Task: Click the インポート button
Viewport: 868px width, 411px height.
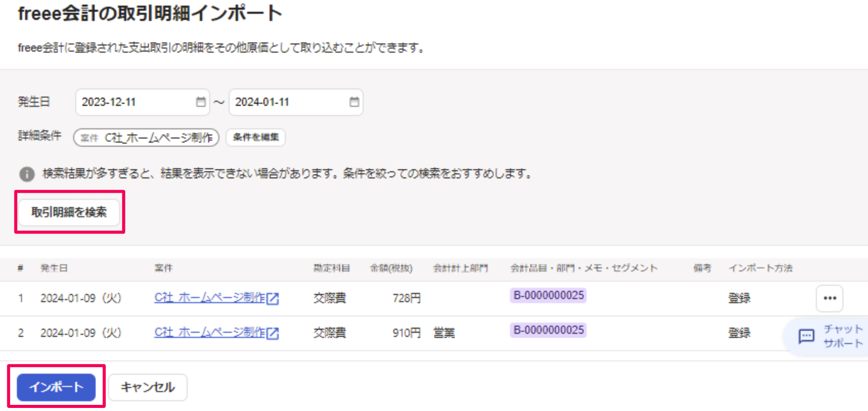Action: [x=56, y=387]
